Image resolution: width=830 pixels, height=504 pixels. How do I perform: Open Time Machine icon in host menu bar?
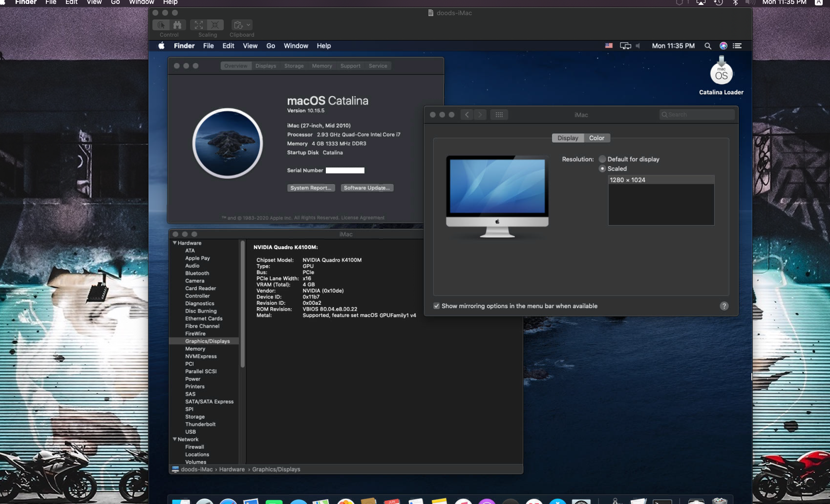point(718,2)
